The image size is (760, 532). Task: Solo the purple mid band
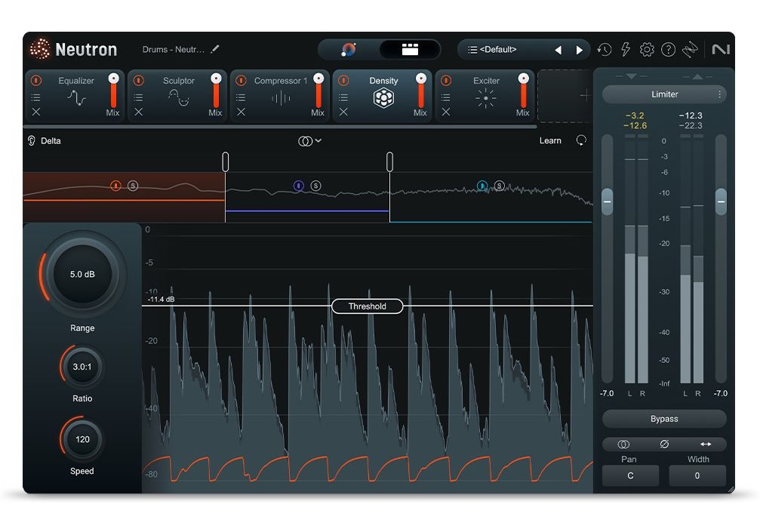[x=315, y=186]
